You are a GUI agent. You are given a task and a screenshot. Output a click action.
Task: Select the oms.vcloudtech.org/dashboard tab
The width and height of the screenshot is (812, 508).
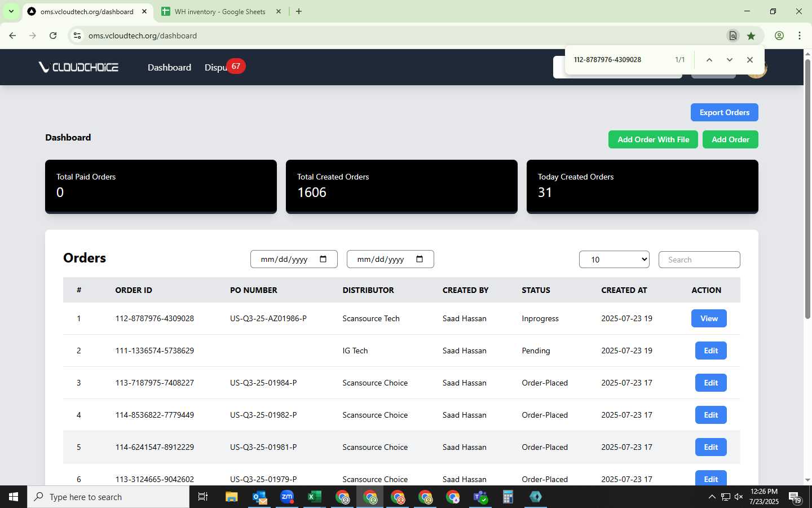point(87,12)
